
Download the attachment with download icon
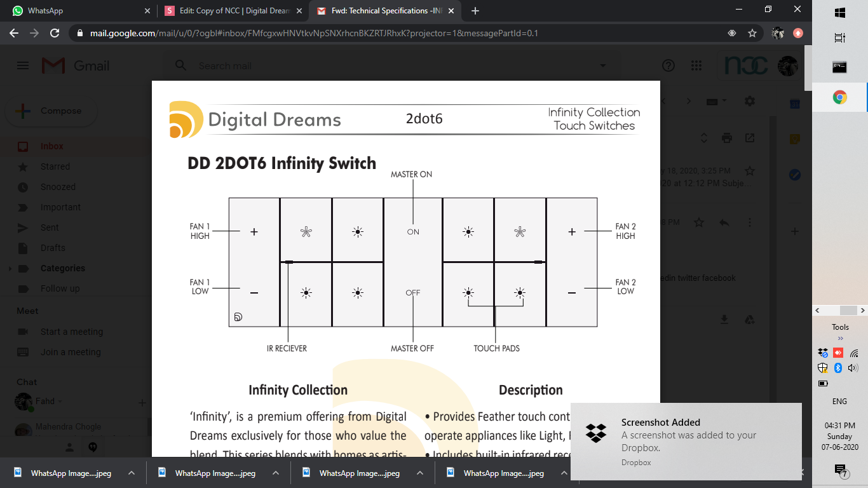724,320
